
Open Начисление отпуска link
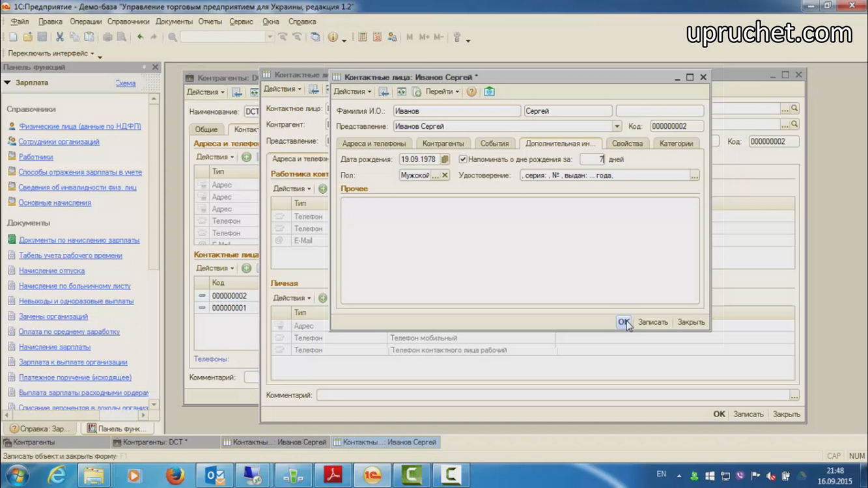[x=51, y=271]
